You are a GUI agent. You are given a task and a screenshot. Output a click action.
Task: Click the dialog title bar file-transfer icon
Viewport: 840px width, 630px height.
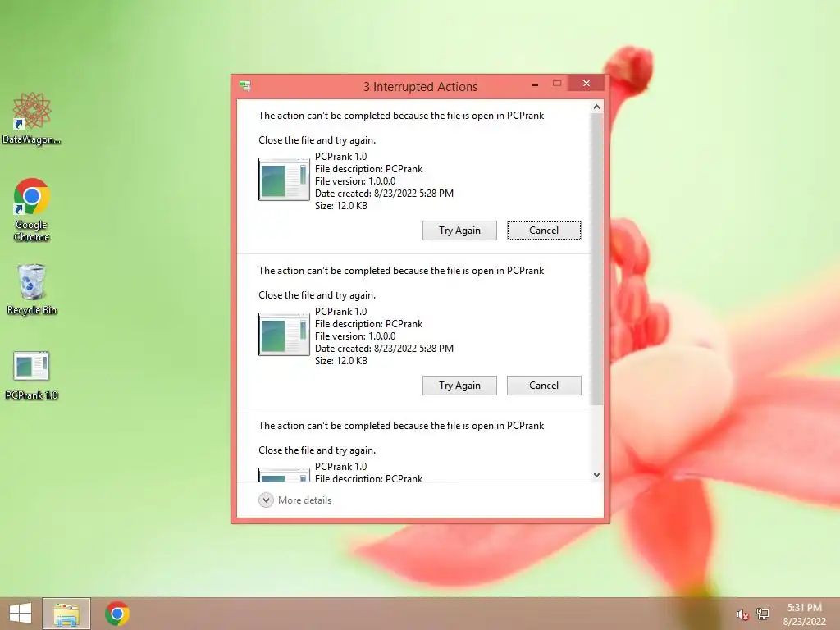pyautogui.click(x=245, y=85)
